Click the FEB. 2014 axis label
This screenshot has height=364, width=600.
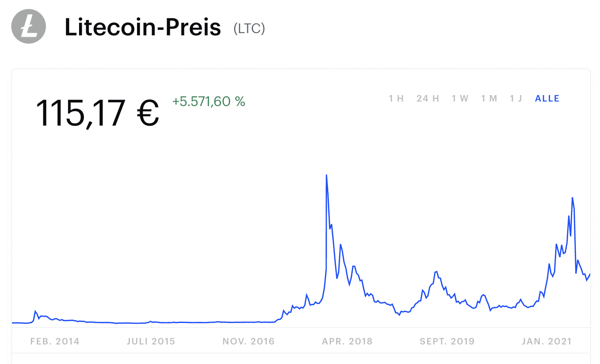tap(55, 341)
